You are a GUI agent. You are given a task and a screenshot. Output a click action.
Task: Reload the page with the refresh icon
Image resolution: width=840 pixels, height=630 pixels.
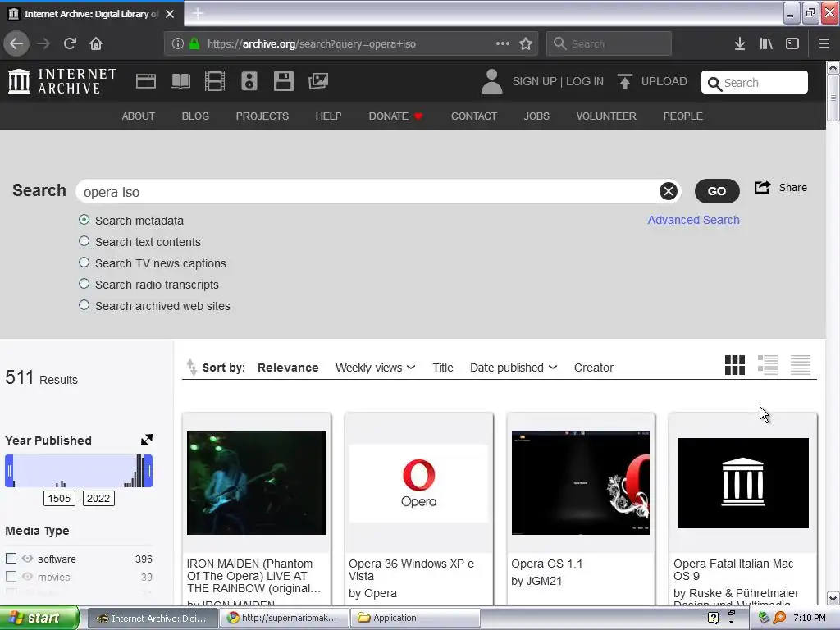(x=70, y=44)
